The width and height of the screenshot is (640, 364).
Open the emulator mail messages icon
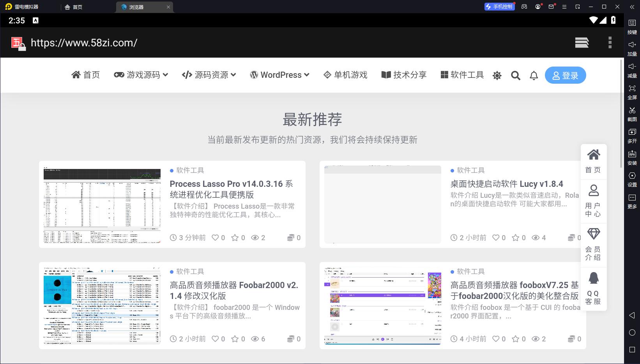pos(551,7)
